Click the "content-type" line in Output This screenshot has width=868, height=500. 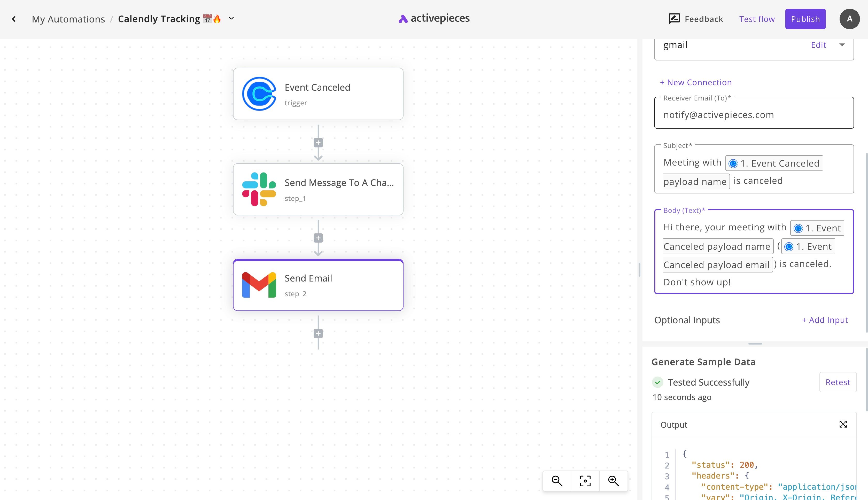778,487
